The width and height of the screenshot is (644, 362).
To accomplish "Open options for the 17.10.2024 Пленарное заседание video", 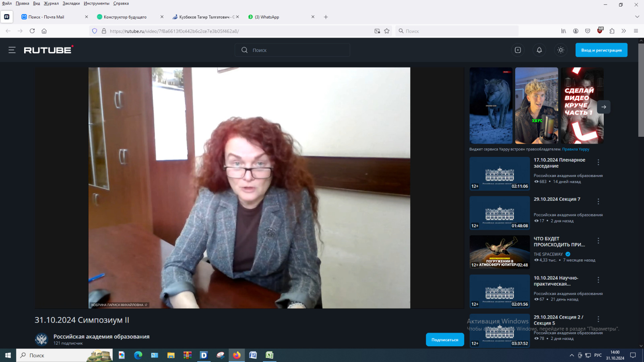I will [598, 162].
